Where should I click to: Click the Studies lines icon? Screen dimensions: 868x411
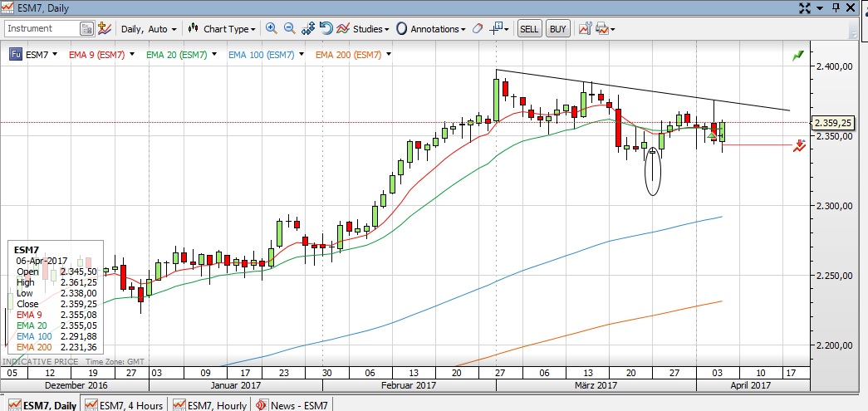click(343, 28)
